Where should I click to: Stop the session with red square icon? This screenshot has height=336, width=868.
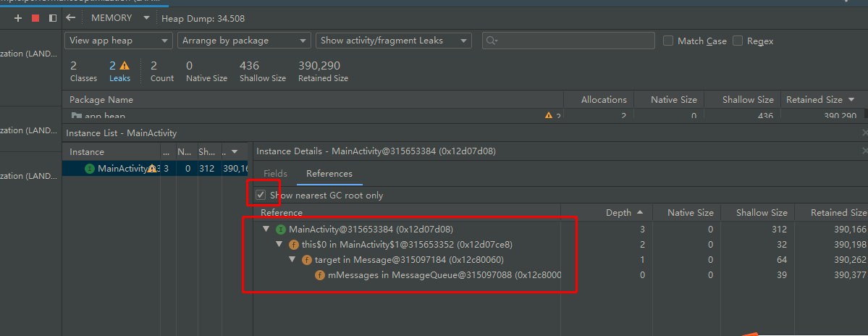pyautogui.click(x=35, y=18)
